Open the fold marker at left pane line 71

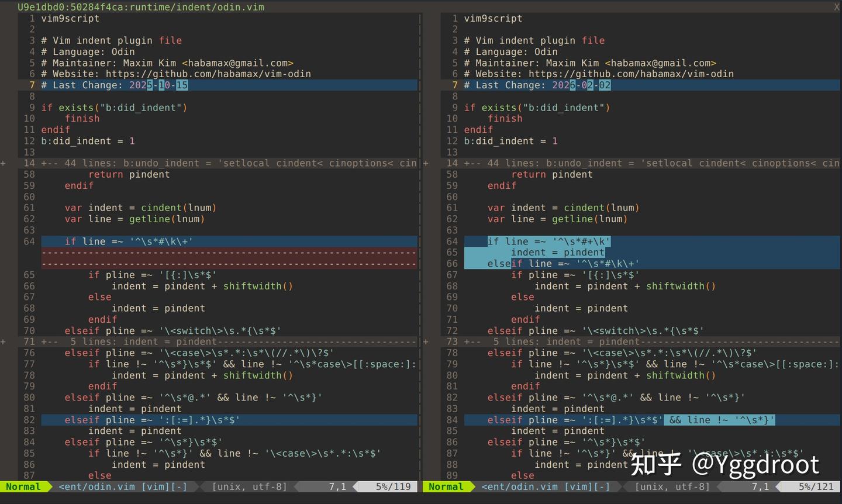click(x=3, y=341)
